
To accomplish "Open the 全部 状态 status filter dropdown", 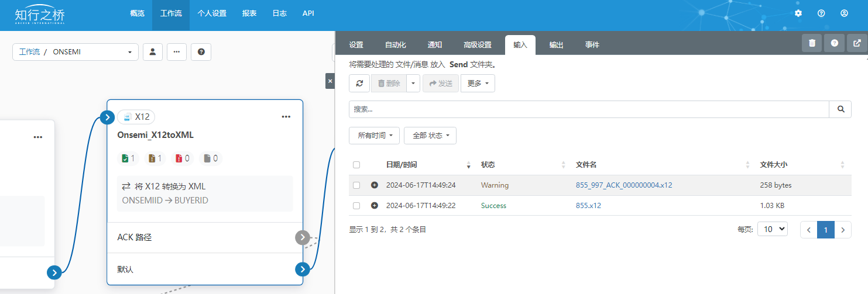I will (x=430, y=136).
